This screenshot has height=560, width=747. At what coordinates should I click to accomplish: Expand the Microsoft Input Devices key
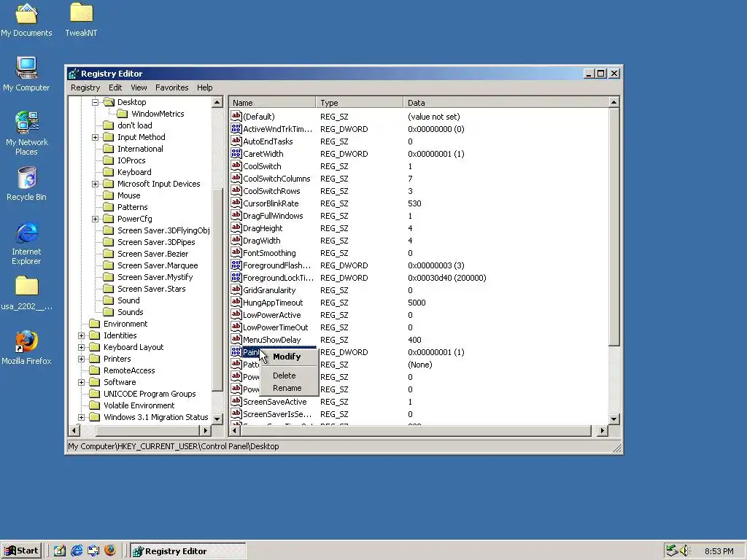[x=96, y=184]
